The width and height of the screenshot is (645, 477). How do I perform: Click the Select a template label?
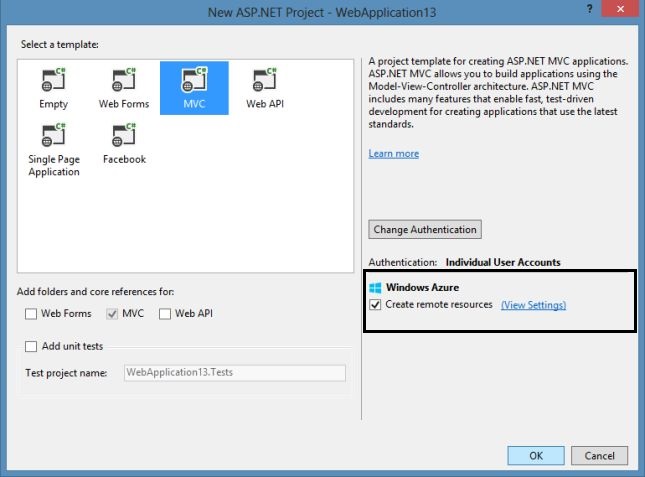coord(60,44)
